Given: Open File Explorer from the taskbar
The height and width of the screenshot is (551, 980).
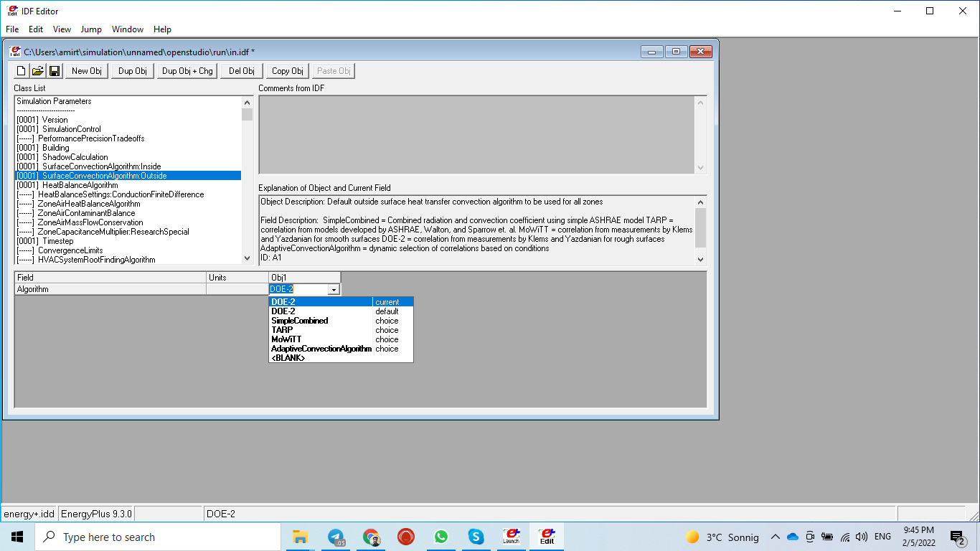Looking at the screenshot, I should tap(300, 537).
